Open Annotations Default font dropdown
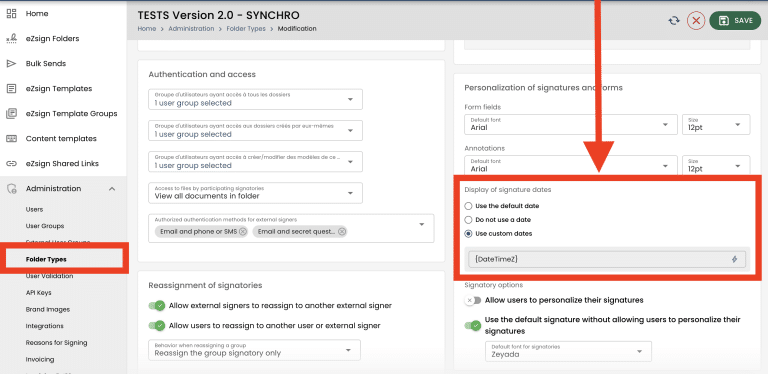Viewport: 768px width, 374px height. 571,165
